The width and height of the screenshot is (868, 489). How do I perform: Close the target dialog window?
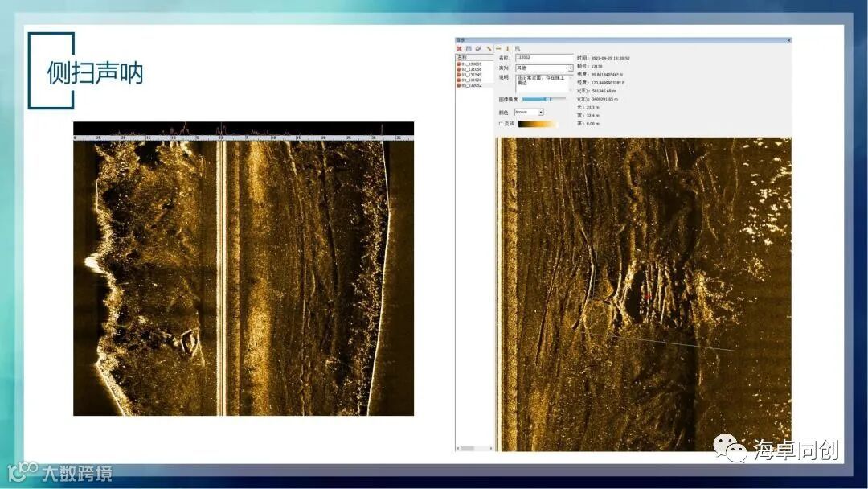pyautogui.click(x=789, y=40)
